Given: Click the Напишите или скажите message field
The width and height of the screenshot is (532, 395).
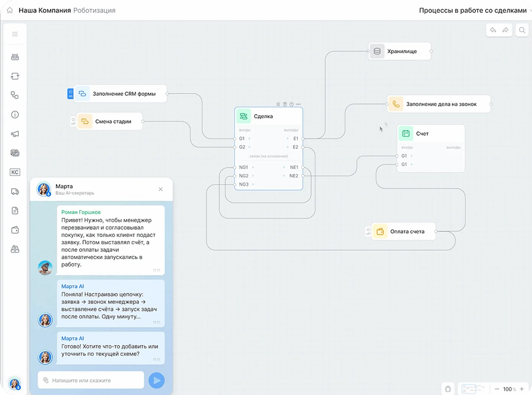Looking at the screenshot, I should click(x=92, y=380).
